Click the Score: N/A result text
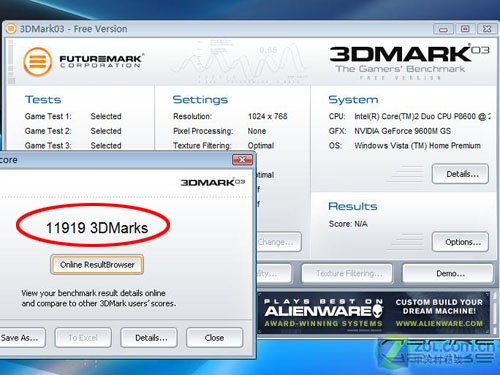 coord(348,224)
